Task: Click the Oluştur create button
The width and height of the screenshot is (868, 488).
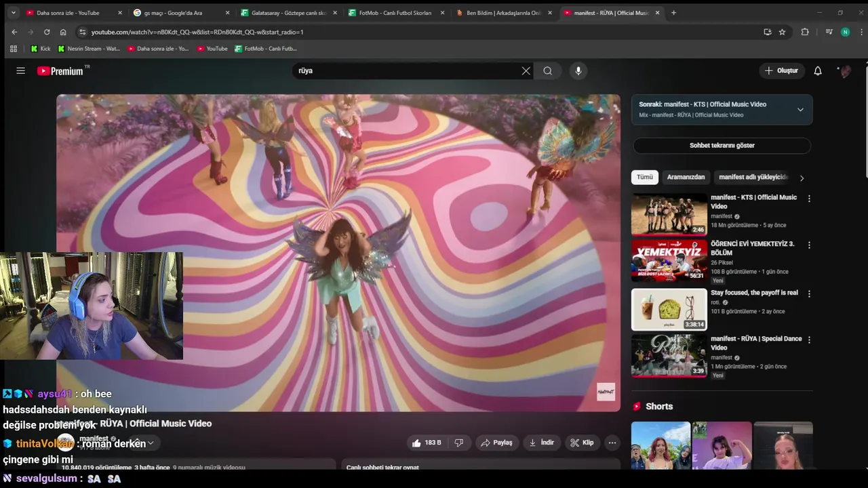Action: 781,70
